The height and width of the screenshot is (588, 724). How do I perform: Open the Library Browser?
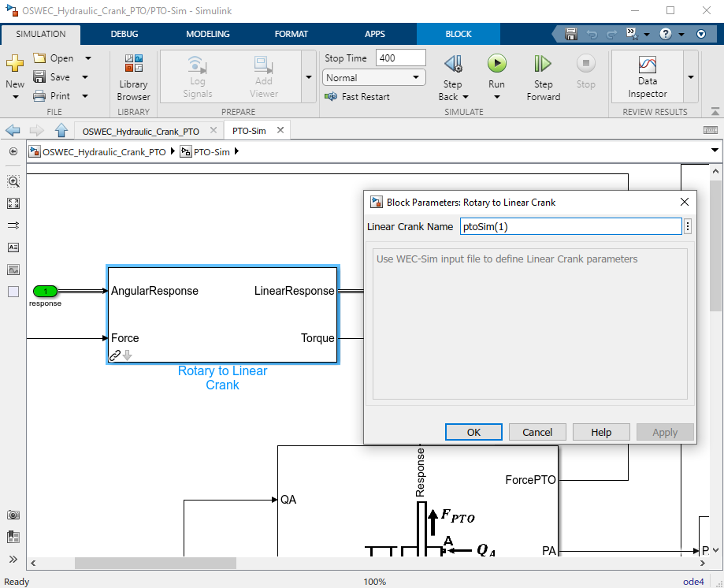133,77
